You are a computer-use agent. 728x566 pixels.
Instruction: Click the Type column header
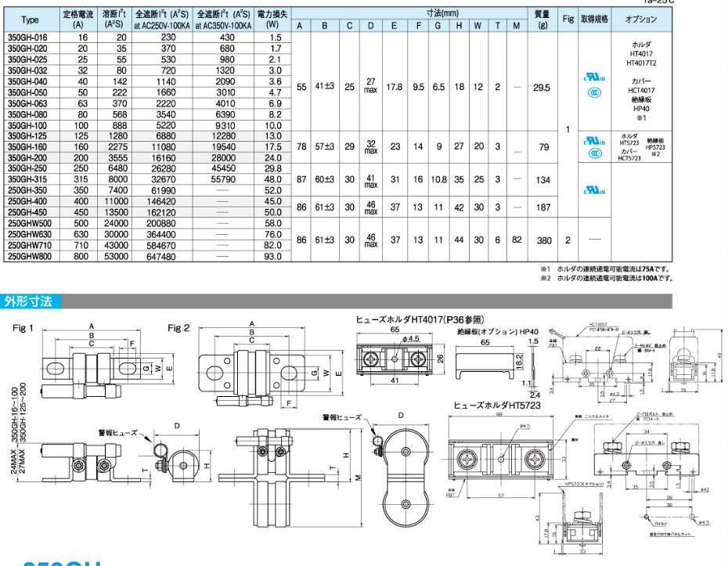tap(30, 20)
